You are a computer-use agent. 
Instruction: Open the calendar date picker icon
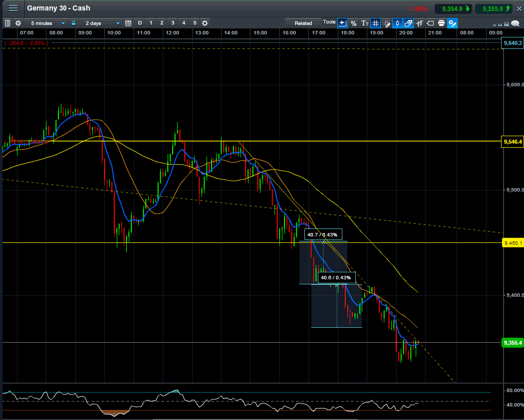pos(128,23)
